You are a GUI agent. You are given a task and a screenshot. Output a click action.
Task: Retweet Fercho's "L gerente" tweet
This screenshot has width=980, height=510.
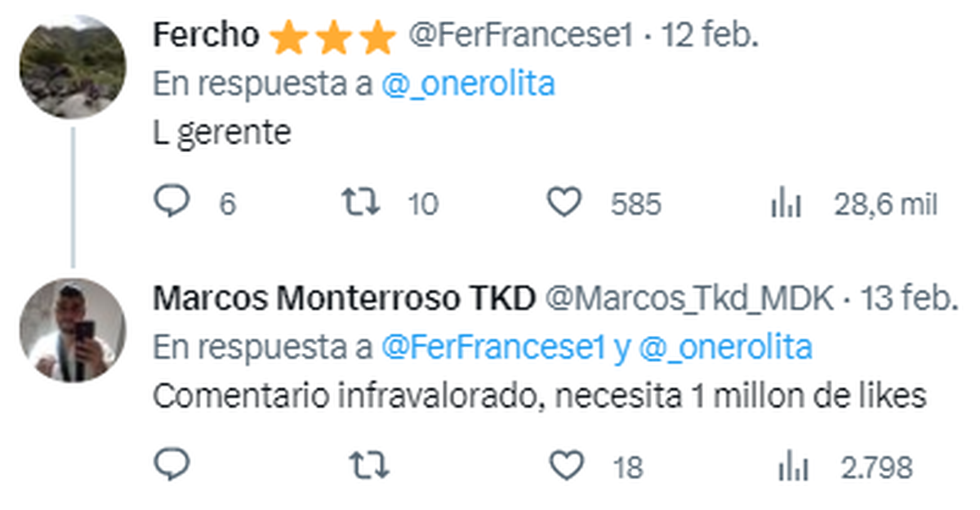click(x=360, y=204)
